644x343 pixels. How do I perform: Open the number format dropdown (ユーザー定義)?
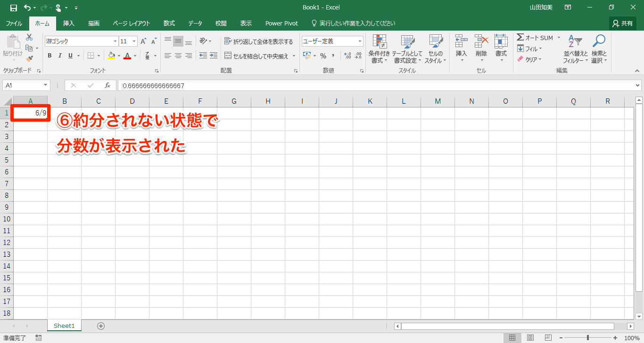pyautogui.click(x=360, y=41)
